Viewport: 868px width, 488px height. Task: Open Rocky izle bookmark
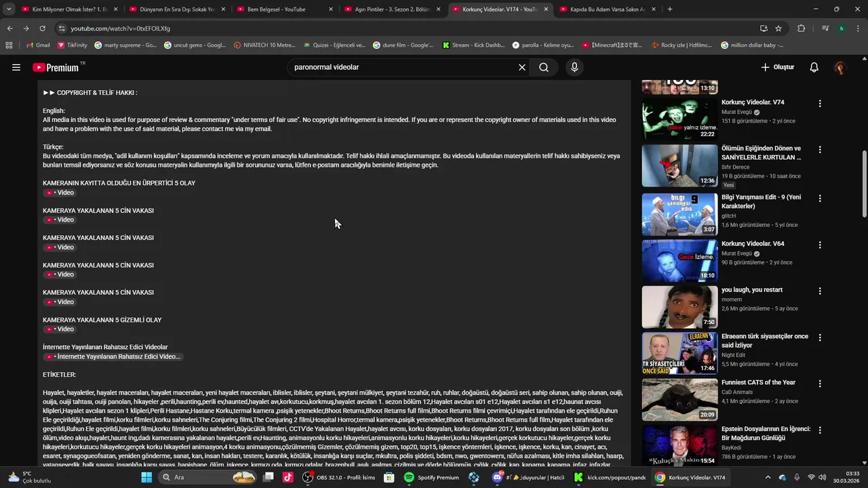pos(681,45)
